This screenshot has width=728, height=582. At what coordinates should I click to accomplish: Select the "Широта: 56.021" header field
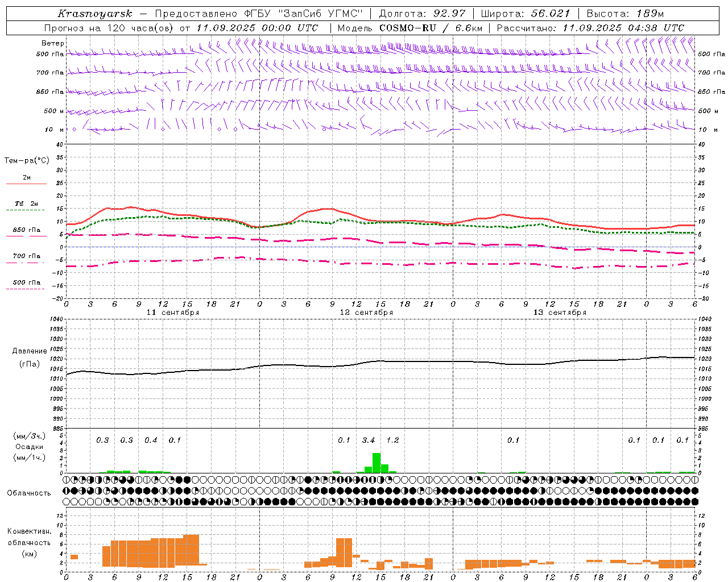point(526,14)
